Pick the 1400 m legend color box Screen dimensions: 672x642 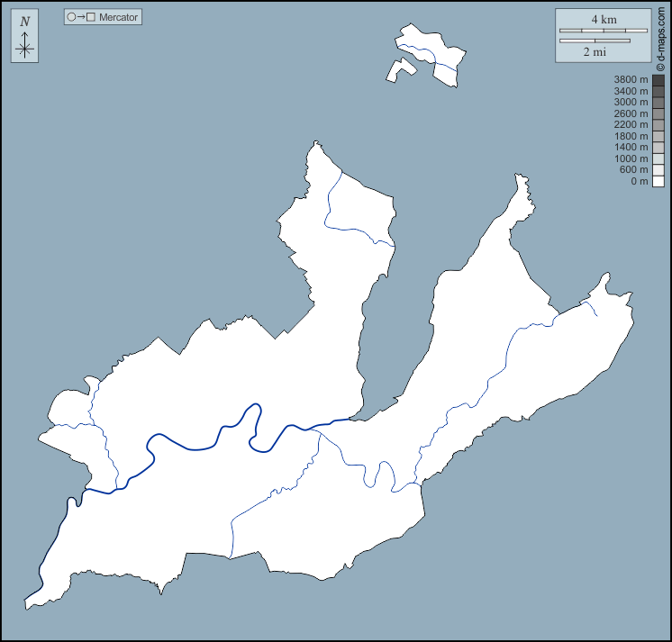658,148
